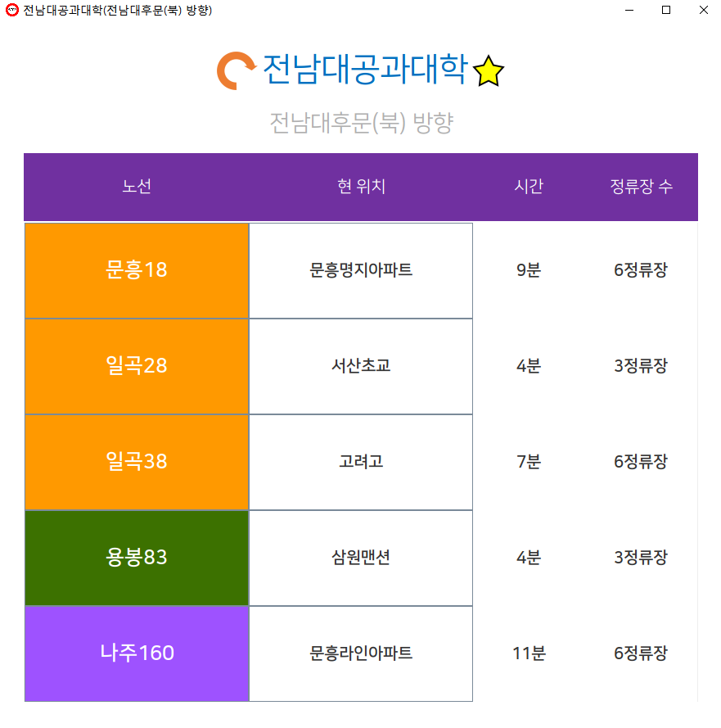Click the 노선 column header
The height and width of the screenshot is (728, 721).
137,186
